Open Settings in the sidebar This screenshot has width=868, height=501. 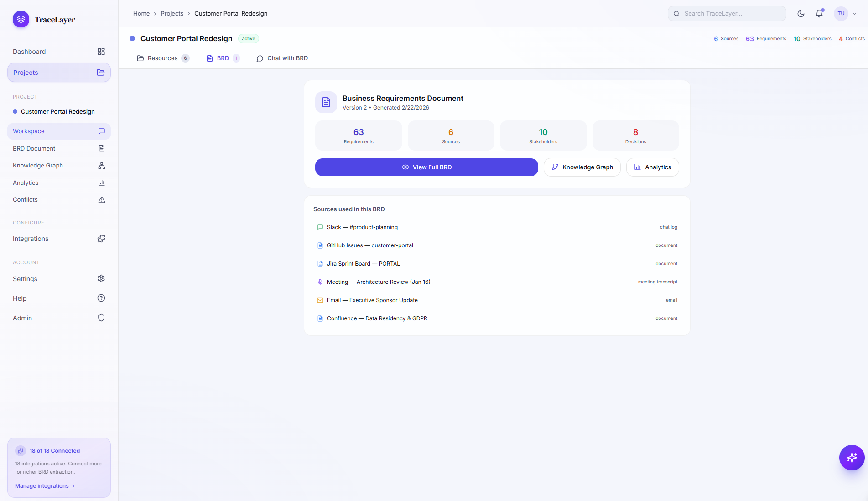coord(59,279)
